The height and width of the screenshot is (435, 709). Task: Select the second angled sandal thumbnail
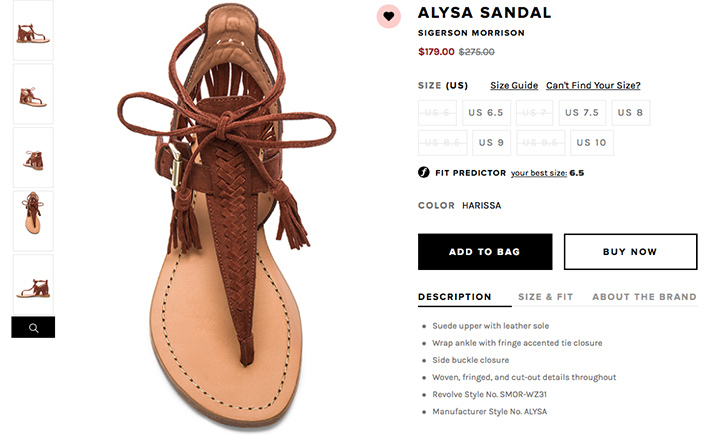[33, 94]
